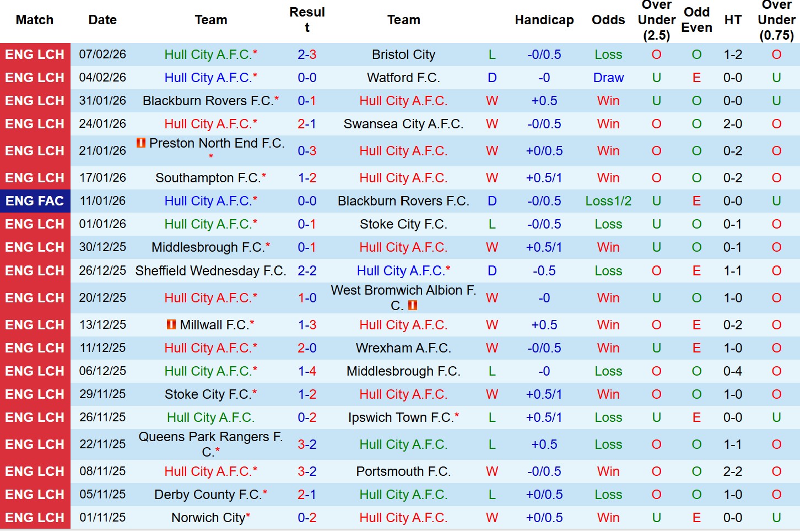Click the Handicap column header
800x532 pixels.
[544, 20]
